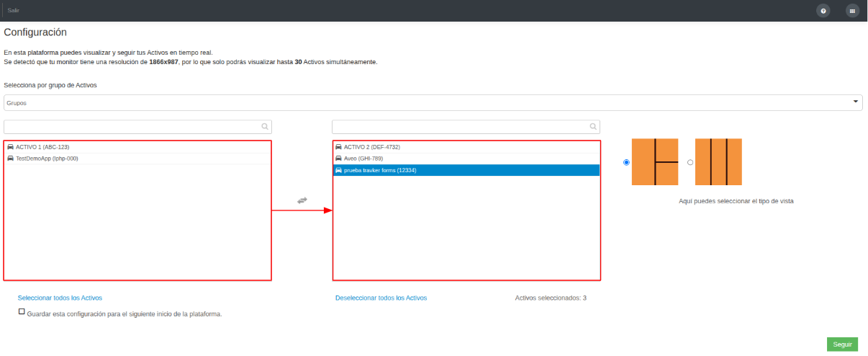Click the car icon beside ACTIVO 1
The image size is (868, 356).
(11, 147)
